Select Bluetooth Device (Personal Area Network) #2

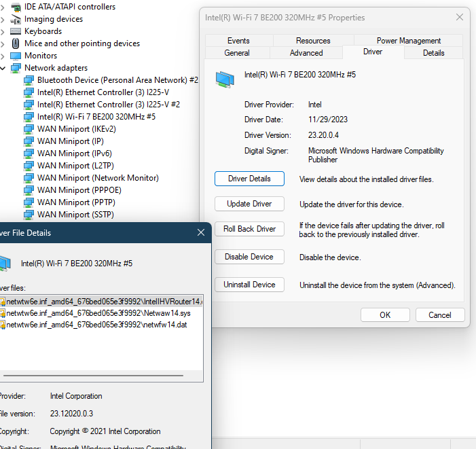point(117,80)
